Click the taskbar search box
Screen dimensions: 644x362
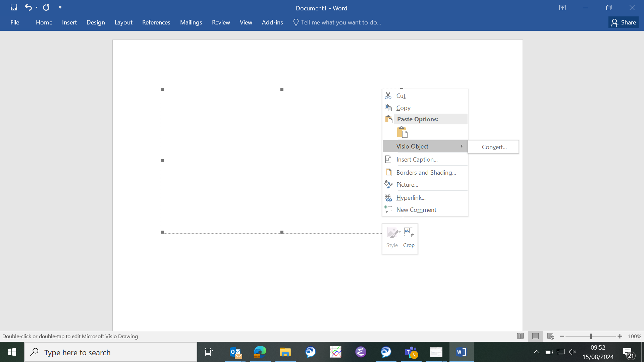(111, 352)
